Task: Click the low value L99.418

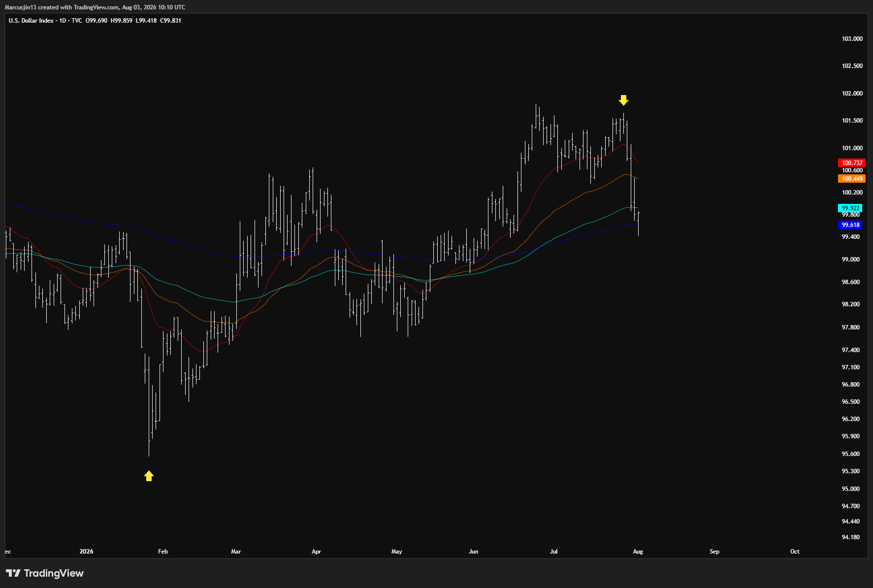Action: pos(146,21)
